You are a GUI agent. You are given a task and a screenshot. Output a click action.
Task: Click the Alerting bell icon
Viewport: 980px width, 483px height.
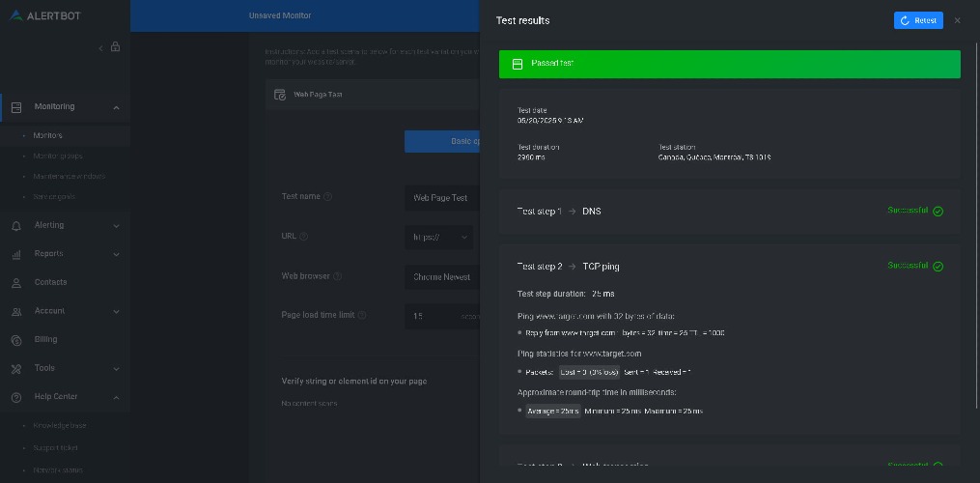tap(16, 226)
